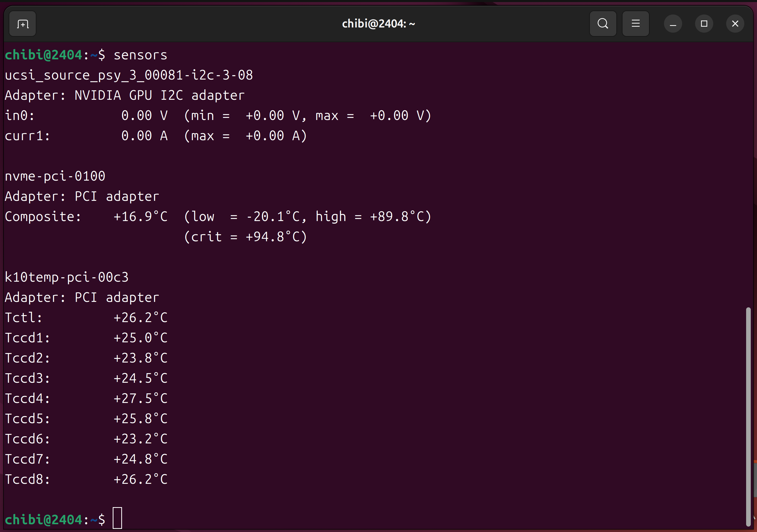The image size is (757, 532).
Task: Click the k10temp-pci-00c3 device heading
Action: pos(67,277)
